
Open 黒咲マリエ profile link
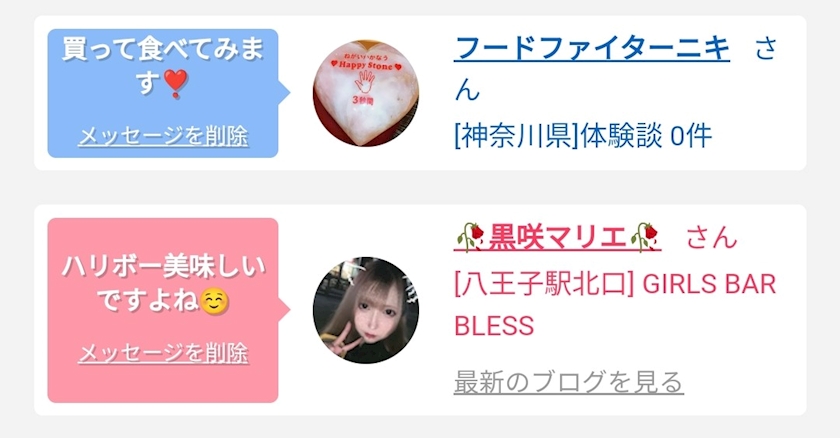pyautogui.click(x=558, y=237)
